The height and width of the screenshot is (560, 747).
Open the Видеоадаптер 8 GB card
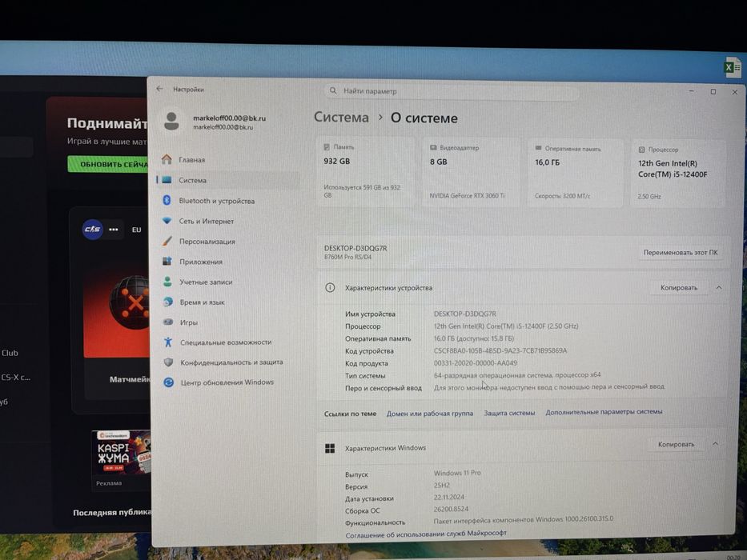tap(471, 172)
